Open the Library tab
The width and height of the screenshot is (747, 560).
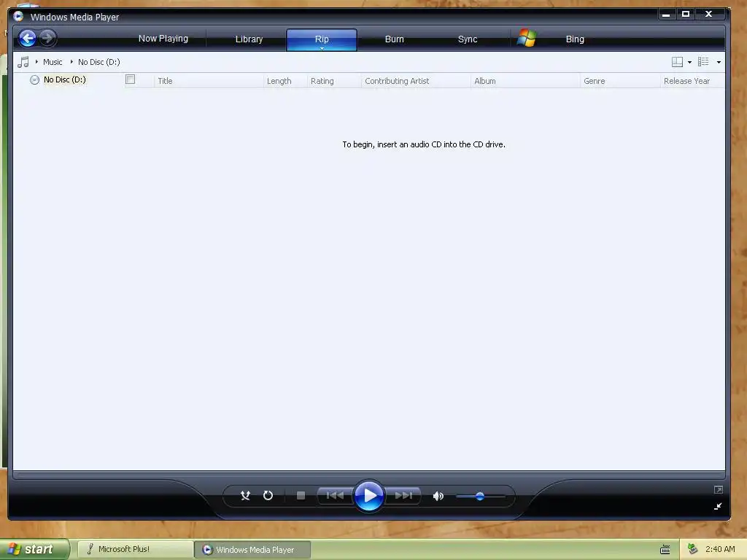pos(249,39)
